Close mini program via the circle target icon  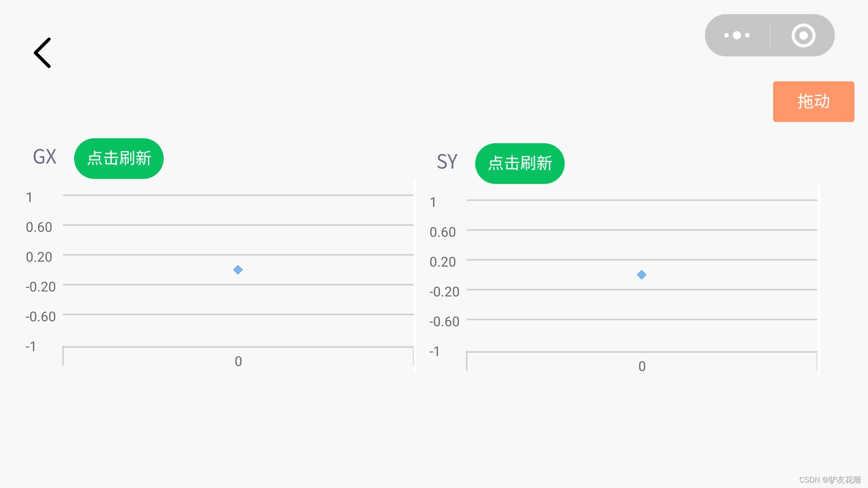[803, 35]
